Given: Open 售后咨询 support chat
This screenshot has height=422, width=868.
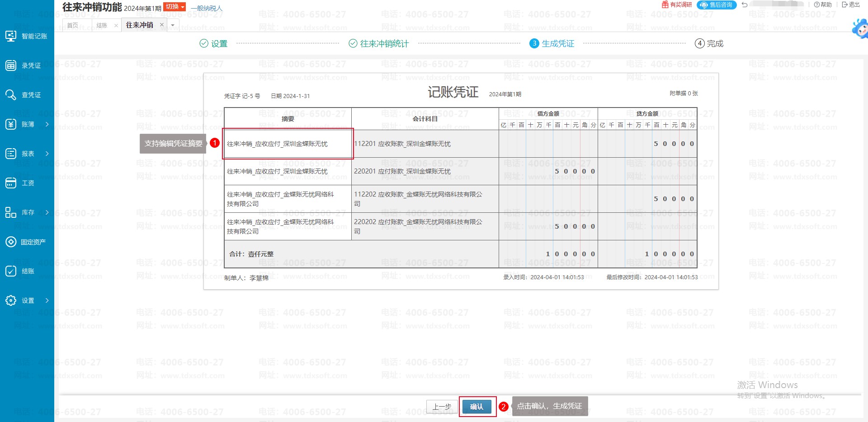Looking at the screenshot, I should point(717,5).
